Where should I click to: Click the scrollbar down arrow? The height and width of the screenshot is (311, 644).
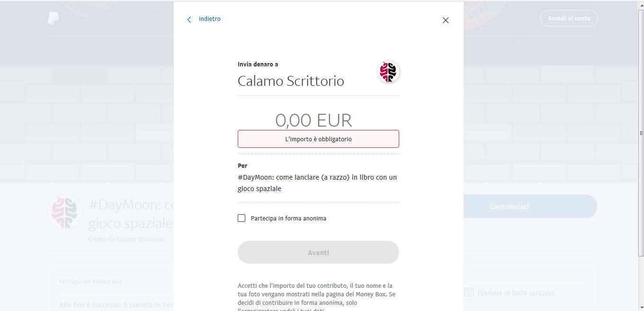click(641, 307)
